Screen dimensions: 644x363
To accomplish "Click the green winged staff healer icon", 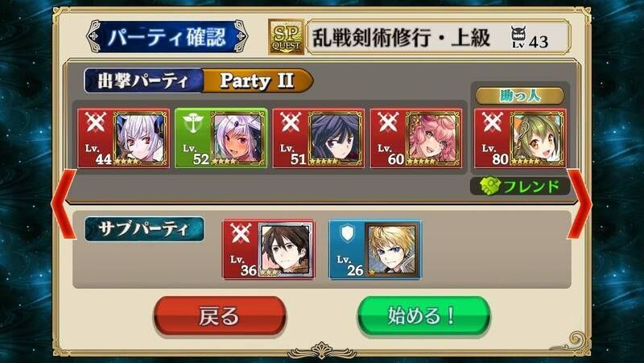I will click(x=192, y=123).
